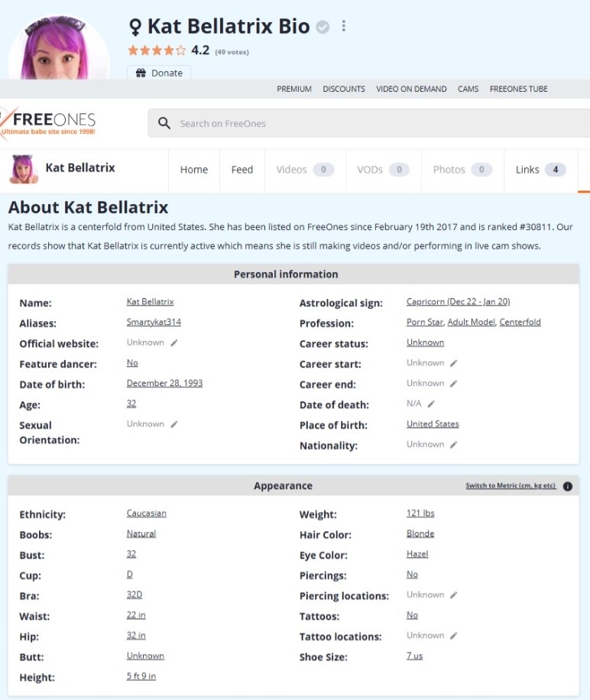Edit Tattoo locations via pencil icon
Screen dimensions: 590x700
point(454,636)
